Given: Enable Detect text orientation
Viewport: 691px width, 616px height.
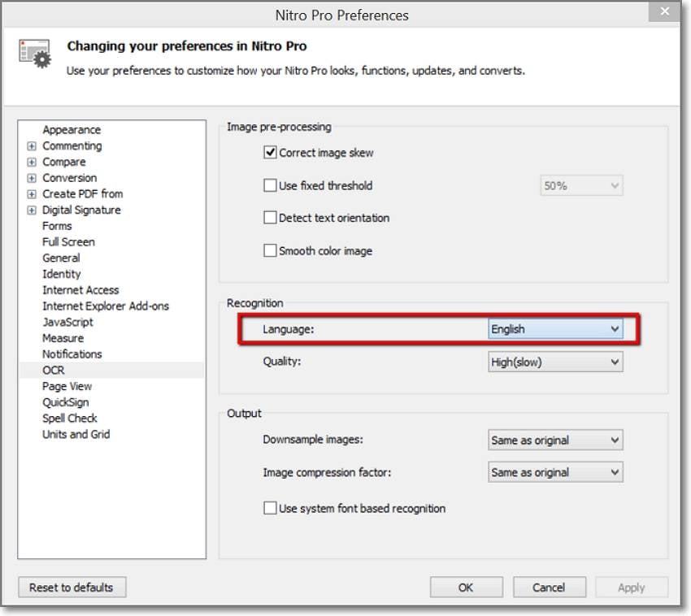Looking at the screenshot, I should tap(270, 218).
